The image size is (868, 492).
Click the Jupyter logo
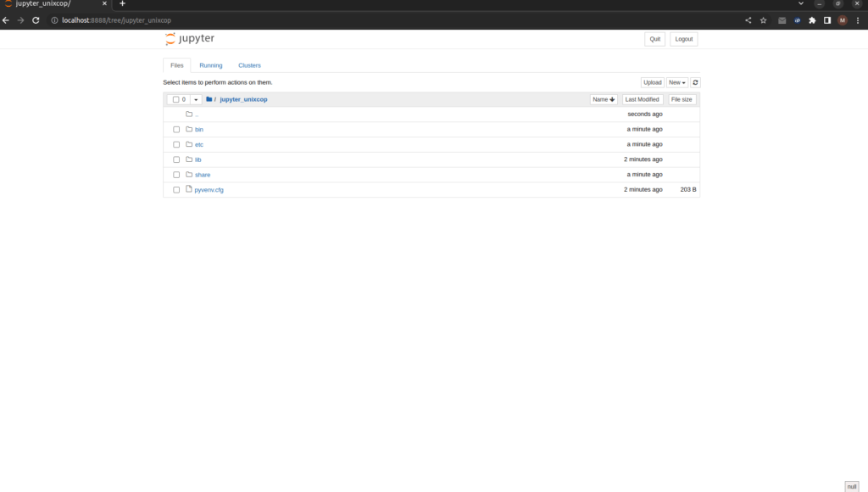point(189,38)
